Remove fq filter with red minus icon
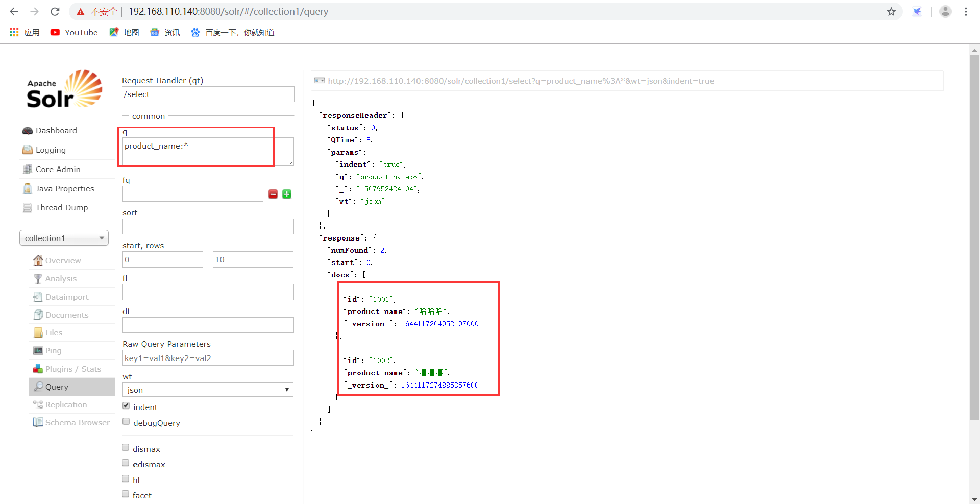This screenshot has height=504, width=980. click(x=273, y=194)
